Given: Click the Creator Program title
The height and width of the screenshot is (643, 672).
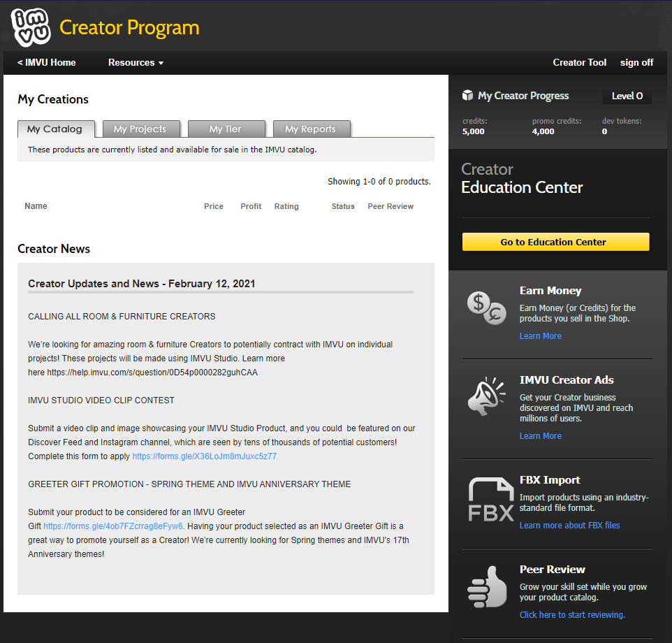Looking at the screenshot, I should pos(129,27).
